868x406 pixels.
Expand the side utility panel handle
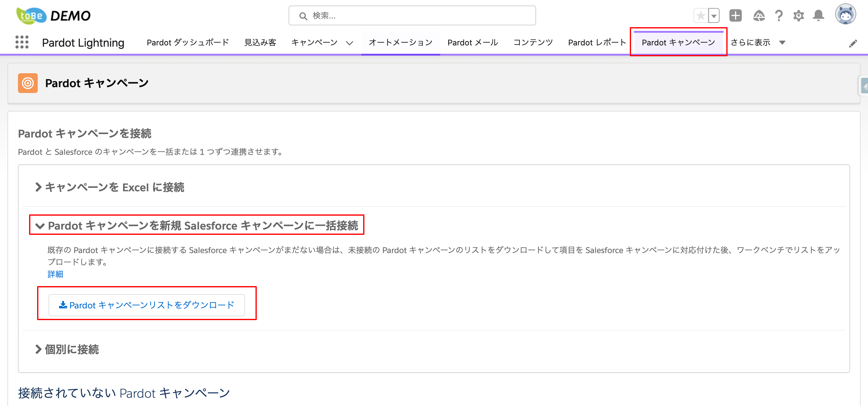[864, 86]
